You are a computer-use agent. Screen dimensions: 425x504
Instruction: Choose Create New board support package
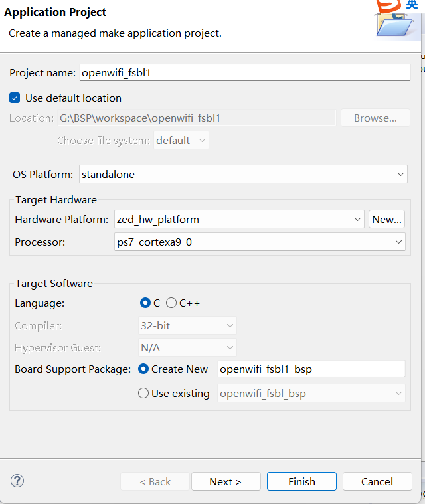pyautogui.click(x=143, y=369)
